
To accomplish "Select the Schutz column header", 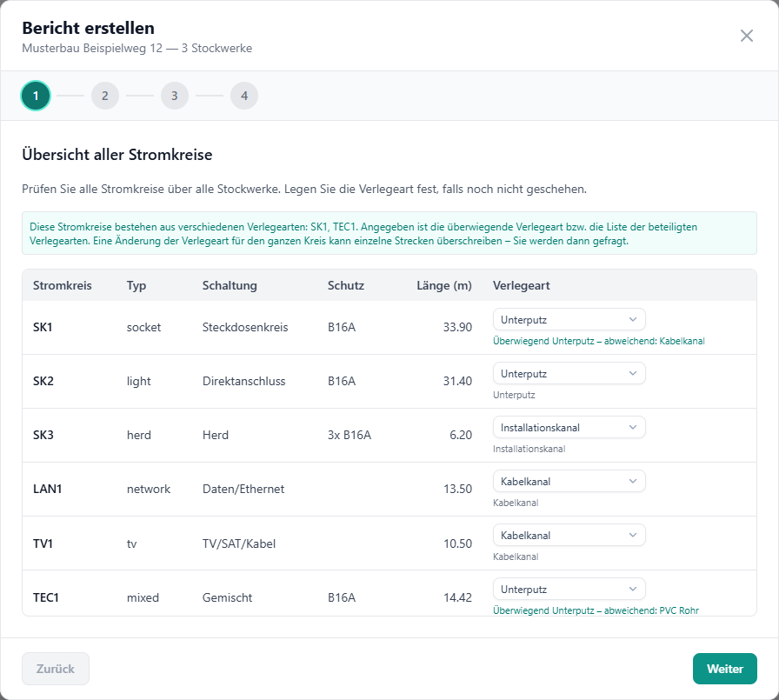I will coord(346,286).
